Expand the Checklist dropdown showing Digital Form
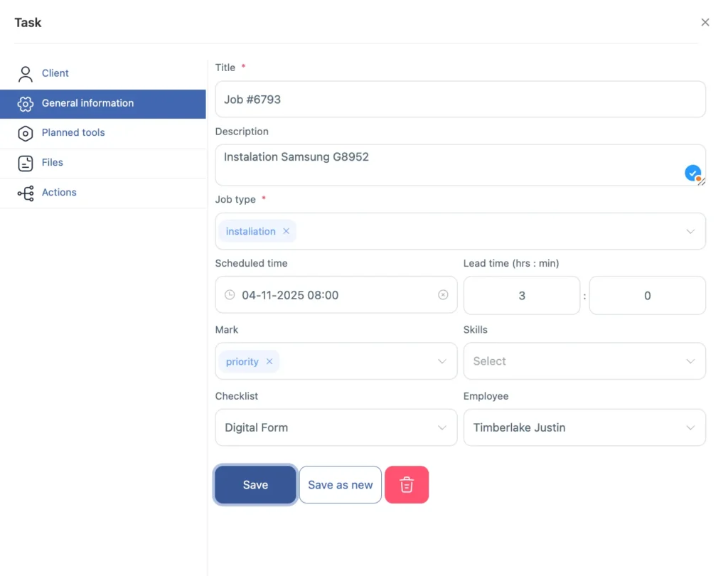The height and width of the screenshot is (576, 728). point(441,427)
